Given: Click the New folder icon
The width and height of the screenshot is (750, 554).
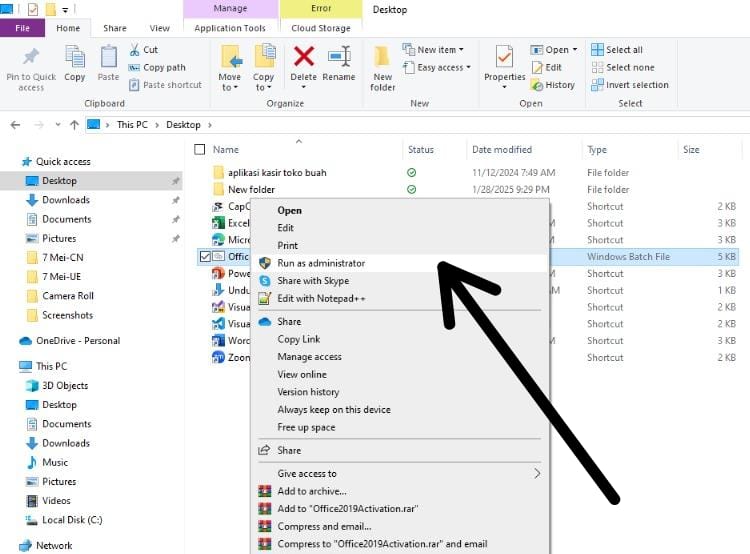Looking at the screenshot, I should pos(382,57).
